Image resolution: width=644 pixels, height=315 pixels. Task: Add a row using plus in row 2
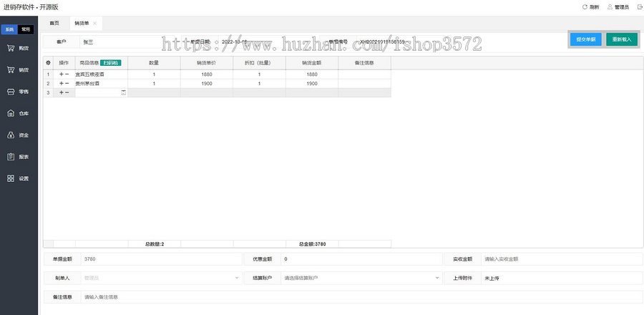[62, 83]
